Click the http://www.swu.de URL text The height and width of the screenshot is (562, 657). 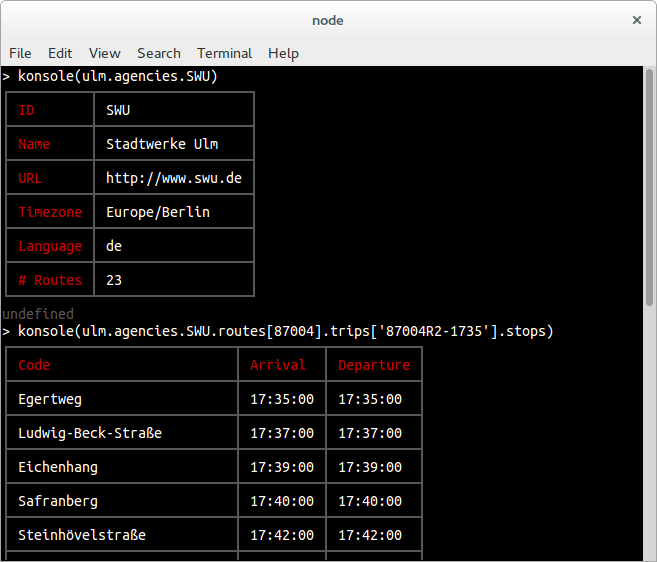click(174, 178)
